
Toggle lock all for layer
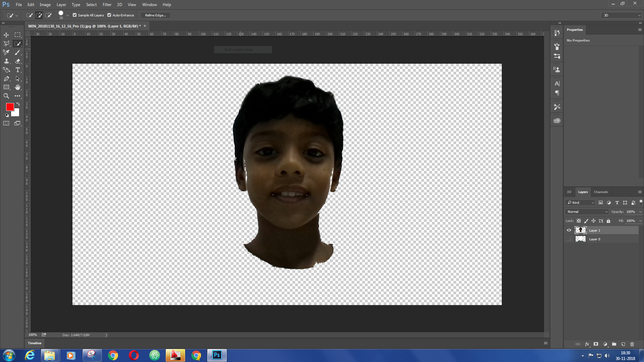608,221
